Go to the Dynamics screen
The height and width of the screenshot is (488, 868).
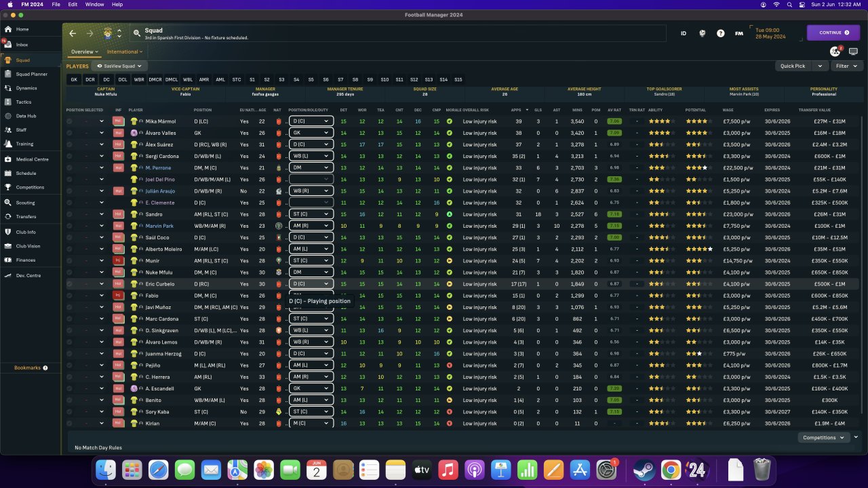[26, 88]
